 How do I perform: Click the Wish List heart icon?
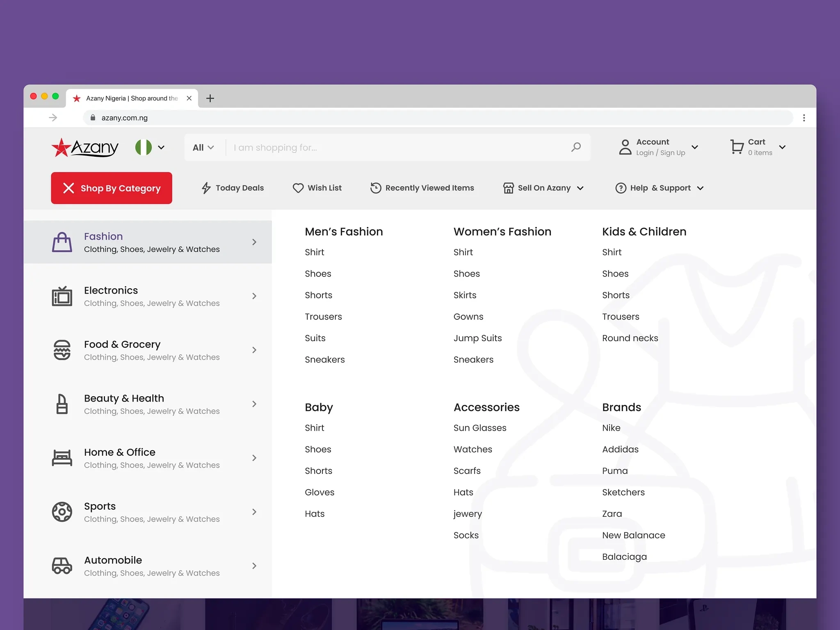pos(298,188)
